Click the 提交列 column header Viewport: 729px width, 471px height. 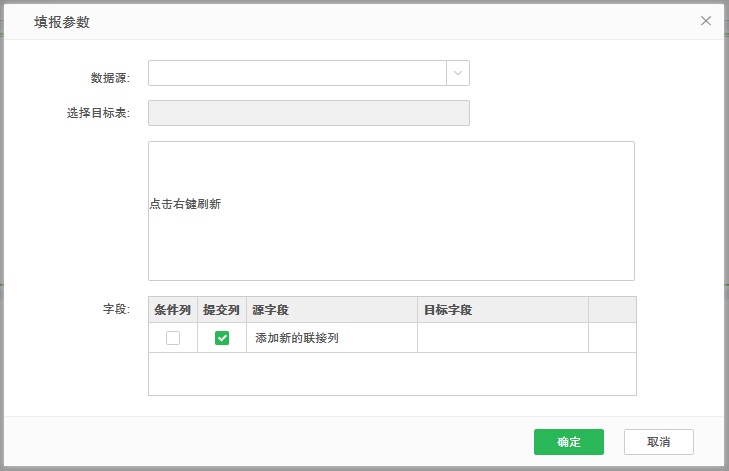221,310
